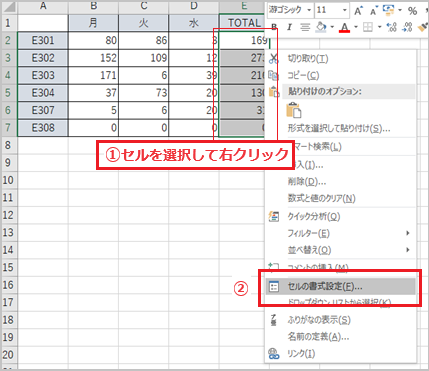Expand submenu arrow beside 並べ替え
The height and width of the screenshot is (371, 429).
(x=408, y=250)
